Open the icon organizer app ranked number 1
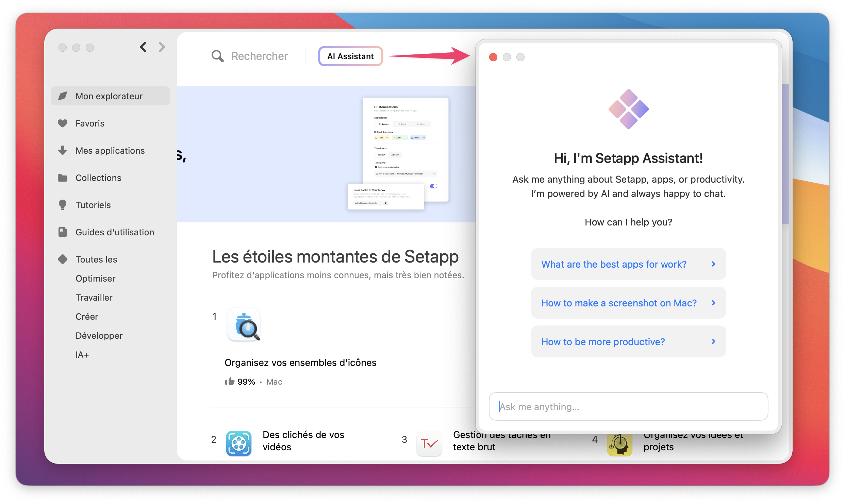The width and height of the screenshot is (845, 504). point(244,325)
